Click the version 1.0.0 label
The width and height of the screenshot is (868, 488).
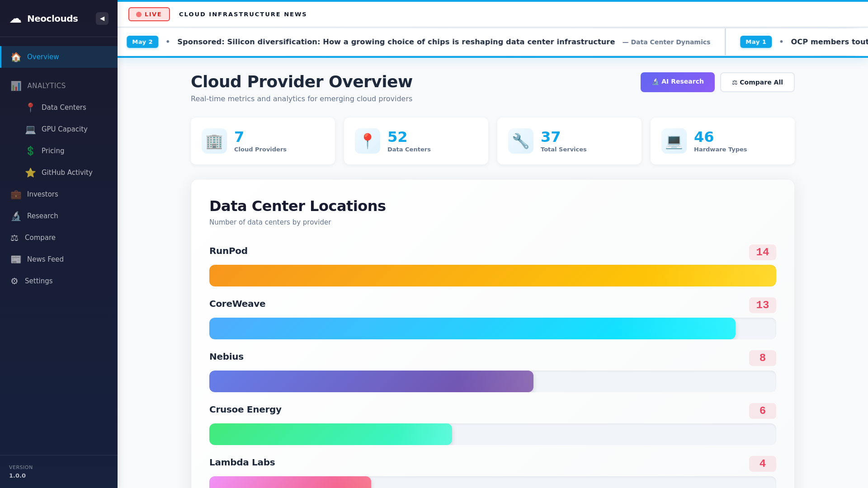pos(18,476)
